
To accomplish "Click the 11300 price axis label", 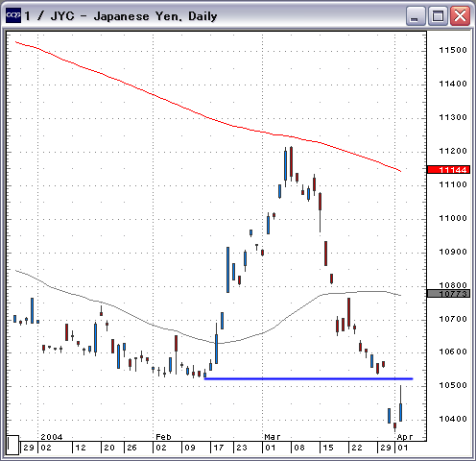I will point(453,117).
